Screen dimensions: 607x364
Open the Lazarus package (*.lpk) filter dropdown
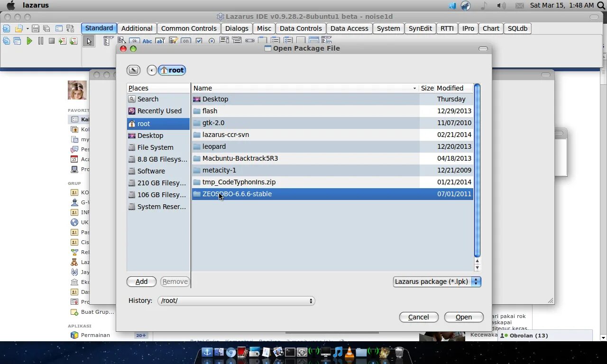point(437,282)
